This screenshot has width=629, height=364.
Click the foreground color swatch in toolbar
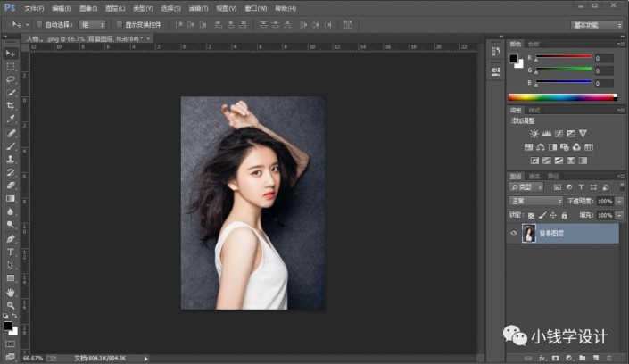[x=8, y=327]
